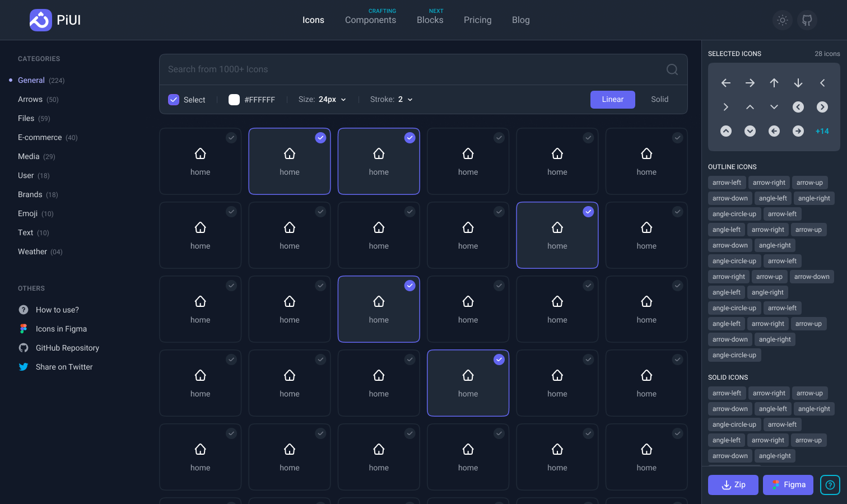The height and width of the screenshot is (504, 847).
Task: Open the Stroke dropdown
Action: click(392, 99)
